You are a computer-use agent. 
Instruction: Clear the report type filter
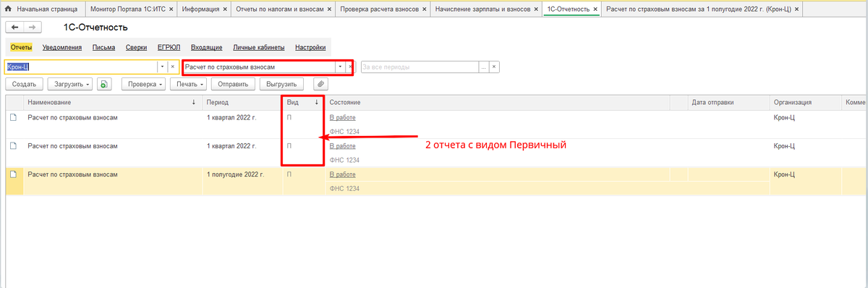point(350,67)
